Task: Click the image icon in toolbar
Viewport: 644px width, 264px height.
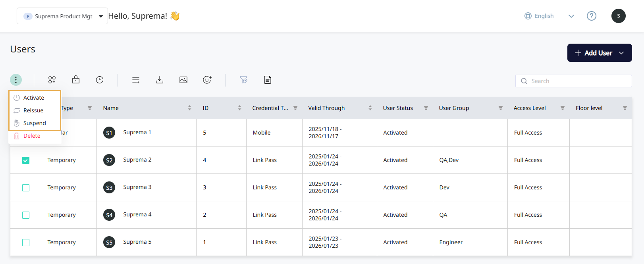Action: pyautogui.click(x=183, y=80)
